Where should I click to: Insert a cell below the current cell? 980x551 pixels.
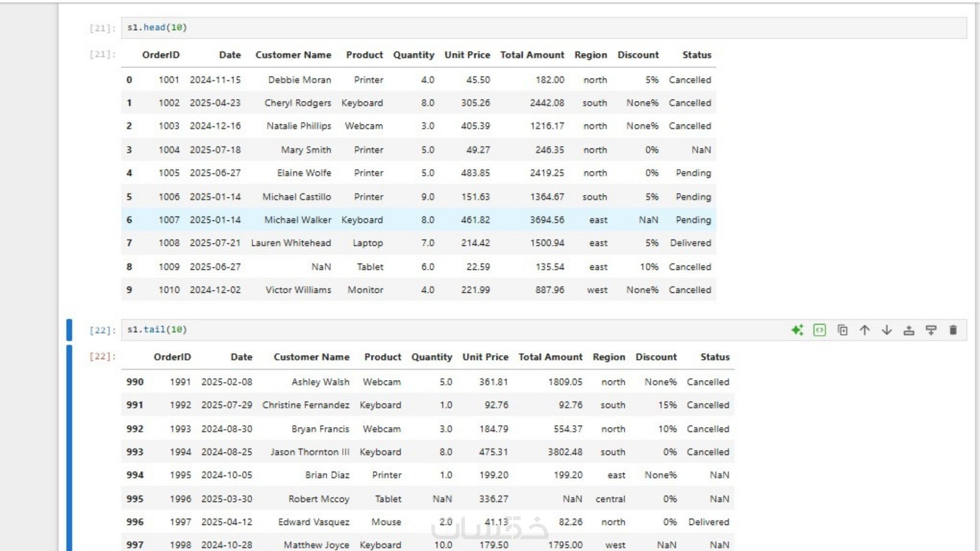click(x=931, y=330)
